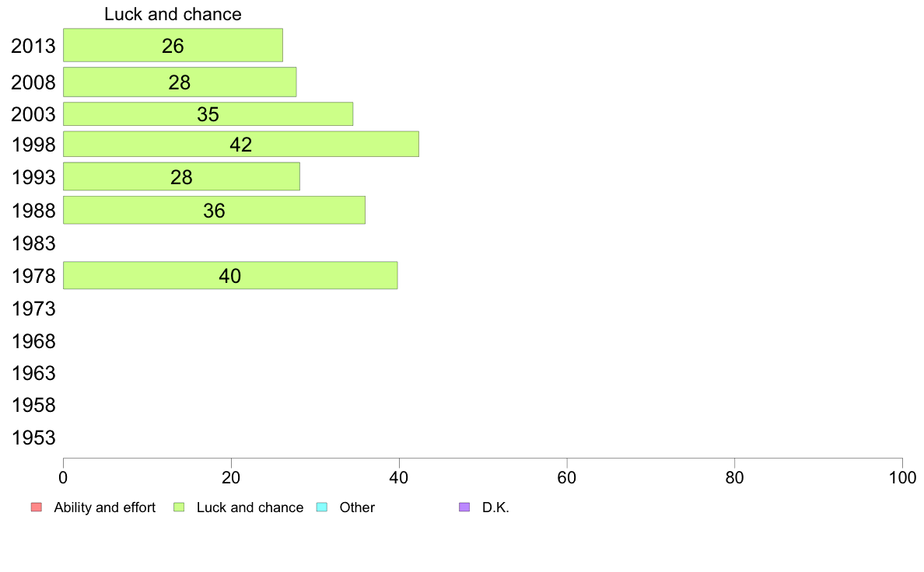Click the 1983 year axis label
This screenshot has width=924, height=572.
33,243
